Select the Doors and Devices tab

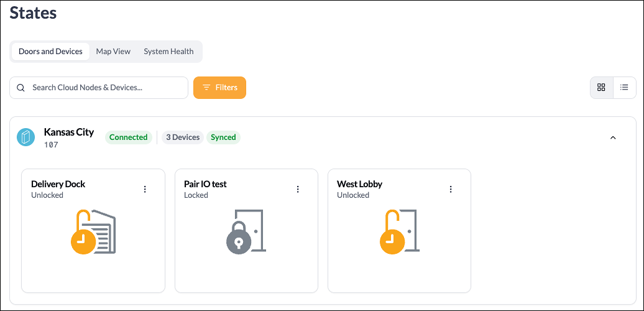coord(50,52)
